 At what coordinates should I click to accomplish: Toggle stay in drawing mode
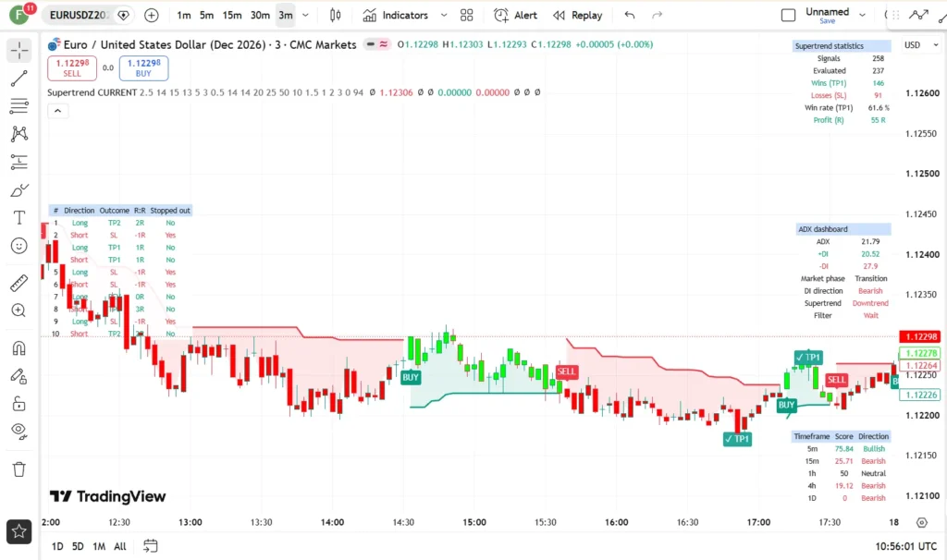[x=19, y=376]
